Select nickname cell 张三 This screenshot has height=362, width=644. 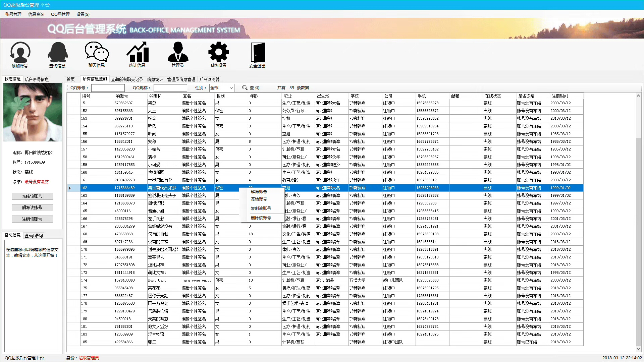[x=164, y=342]
